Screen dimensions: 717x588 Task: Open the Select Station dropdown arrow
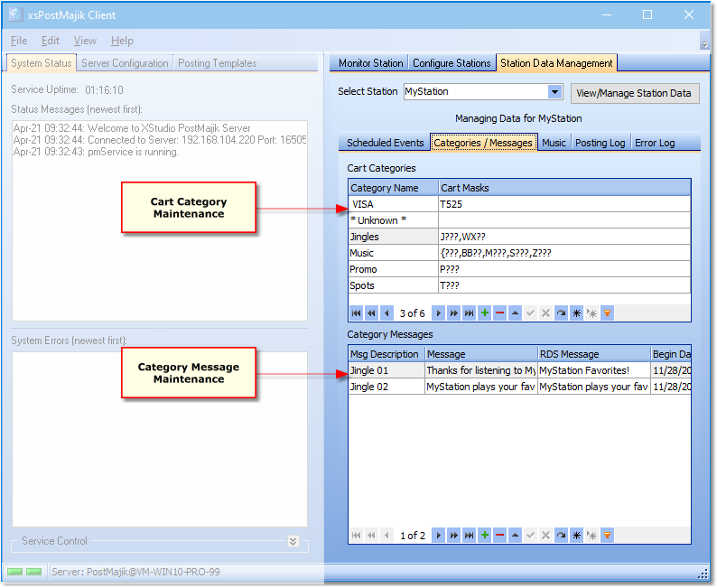pos(554,91)
